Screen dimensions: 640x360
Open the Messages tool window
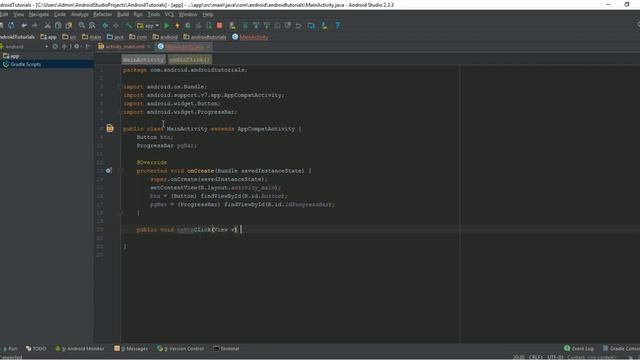(131, 349)
